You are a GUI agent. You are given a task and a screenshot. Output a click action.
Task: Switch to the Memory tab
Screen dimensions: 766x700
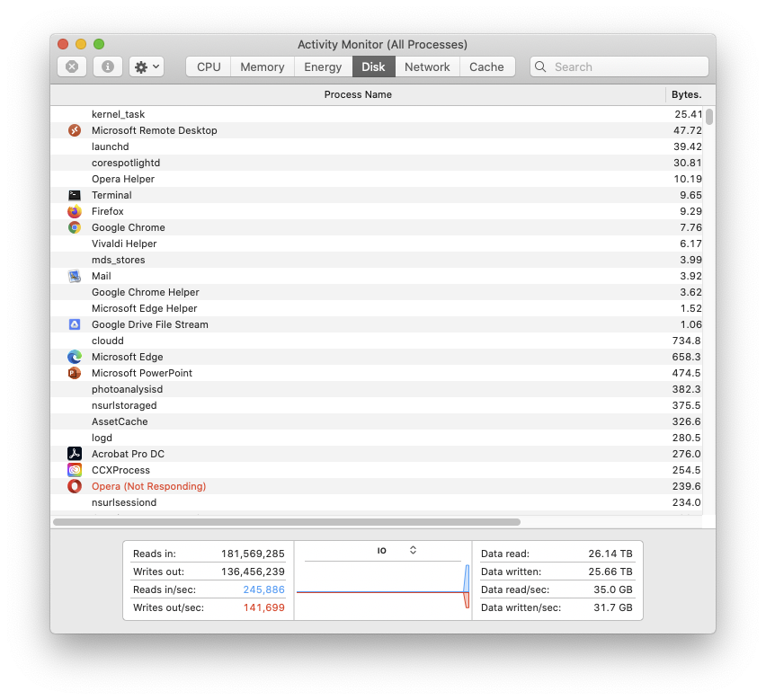tap(263, 66)
